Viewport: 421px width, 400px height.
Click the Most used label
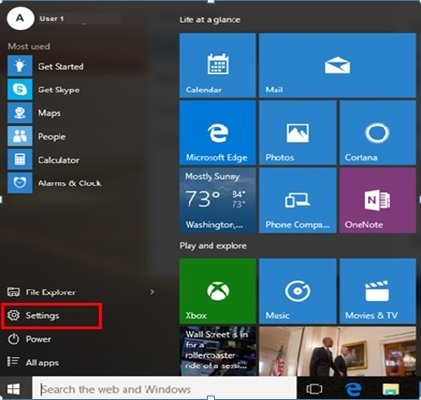[29, 46]
